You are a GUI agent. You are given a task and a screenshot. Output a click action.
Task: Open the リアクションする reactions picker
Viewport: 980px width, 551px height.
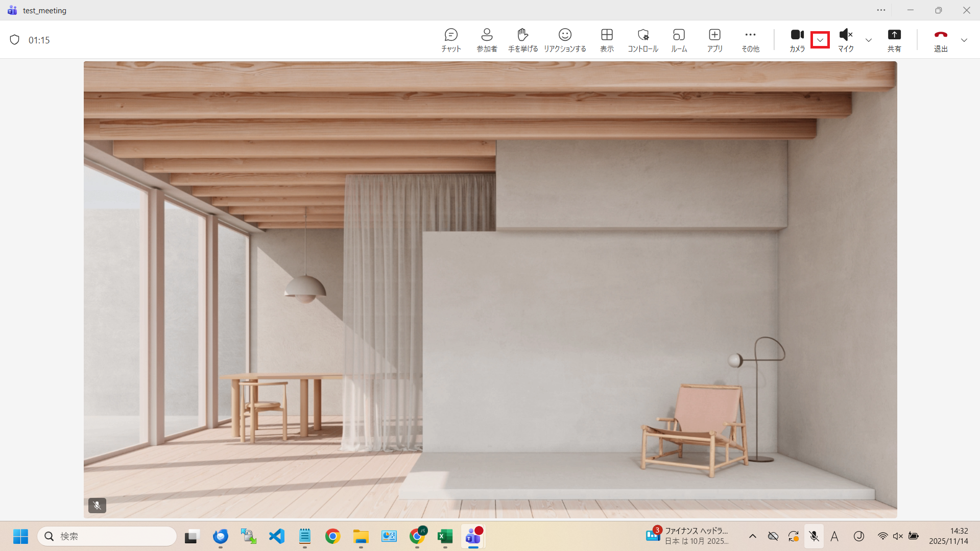[565, 40]
